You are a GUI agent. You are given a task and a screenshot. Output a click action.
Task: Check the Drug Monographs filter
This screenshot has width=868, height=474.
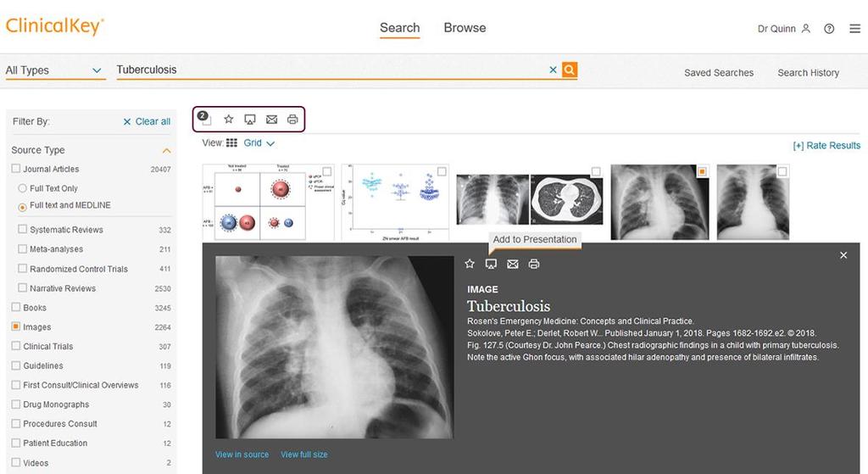tap(16, 404)
